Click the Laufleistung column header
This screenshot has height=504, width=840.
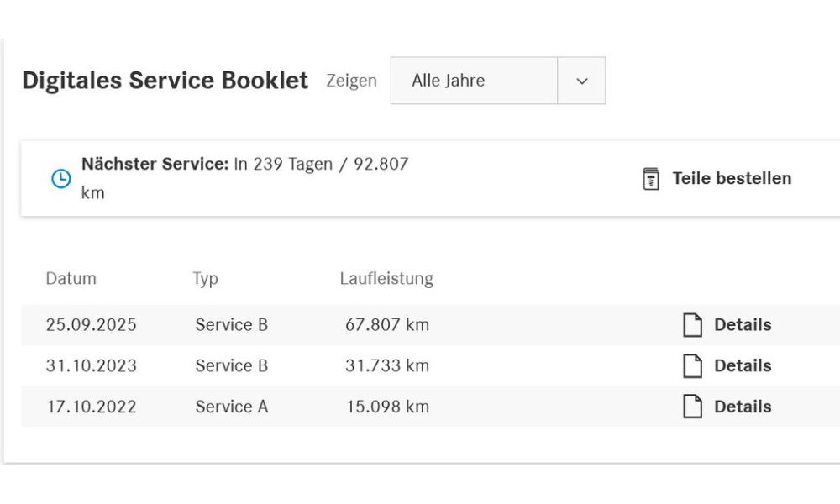386,279
